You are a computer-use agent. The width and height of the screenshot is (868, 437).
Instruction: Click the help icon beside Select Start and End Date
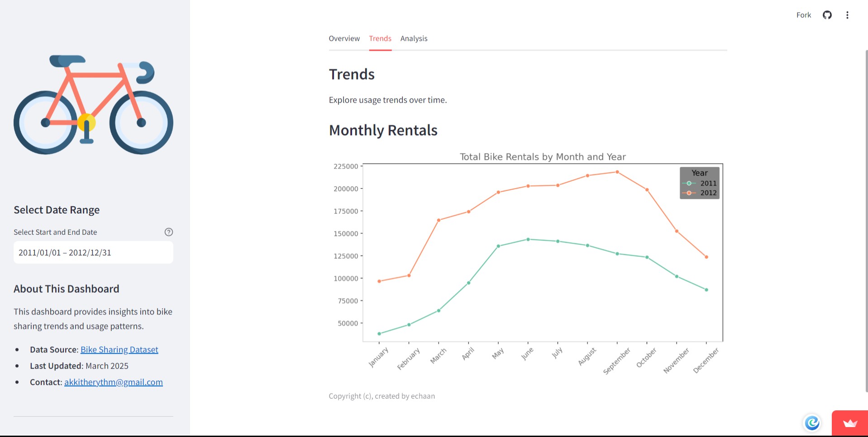(x=168, y=232)
